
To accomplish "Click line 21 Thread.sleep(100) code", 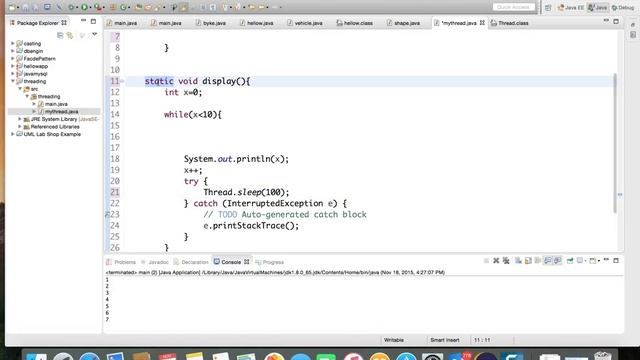I will (x=246, y=192).
